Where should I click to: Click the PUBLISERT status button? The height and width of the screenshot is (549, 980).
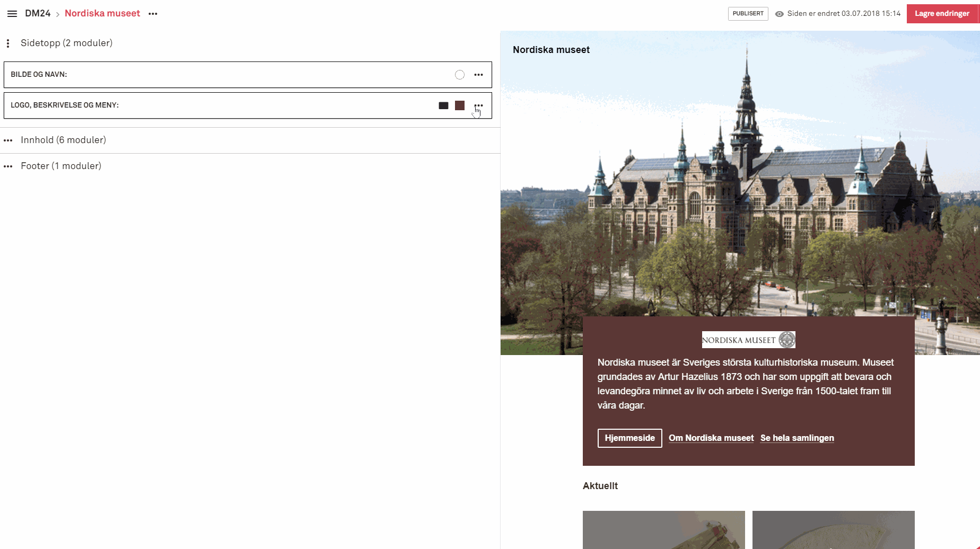click(748, 14)
